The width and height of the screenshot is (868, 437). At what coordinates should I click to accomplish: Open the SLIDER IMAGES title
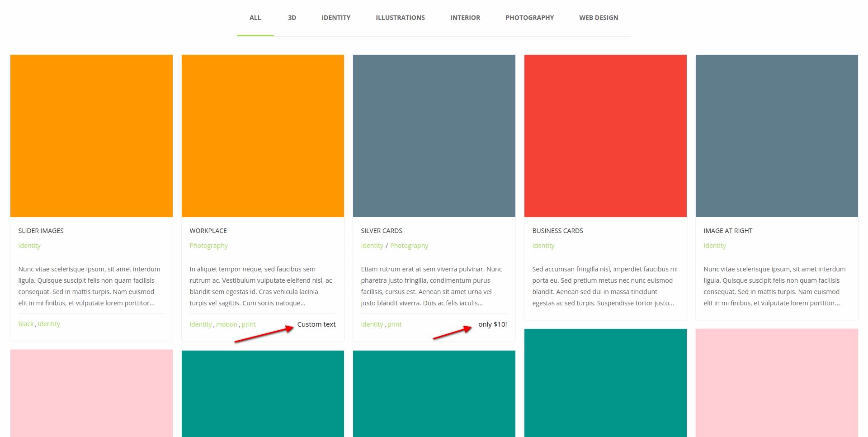point(41,231)
